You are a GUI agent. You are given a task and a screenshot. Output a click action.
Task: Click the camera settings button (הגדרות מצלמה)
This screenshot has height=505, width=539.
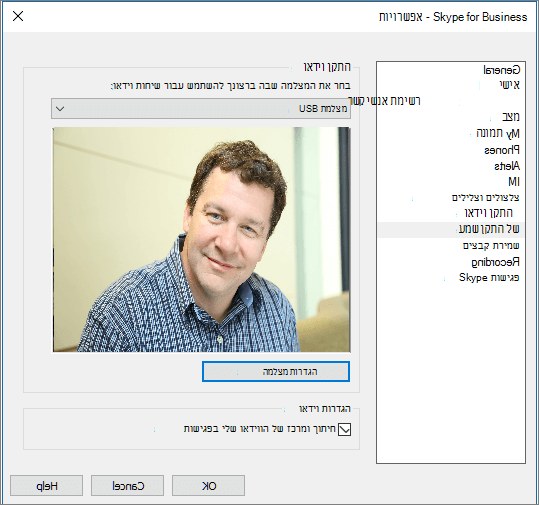point(276,371)
